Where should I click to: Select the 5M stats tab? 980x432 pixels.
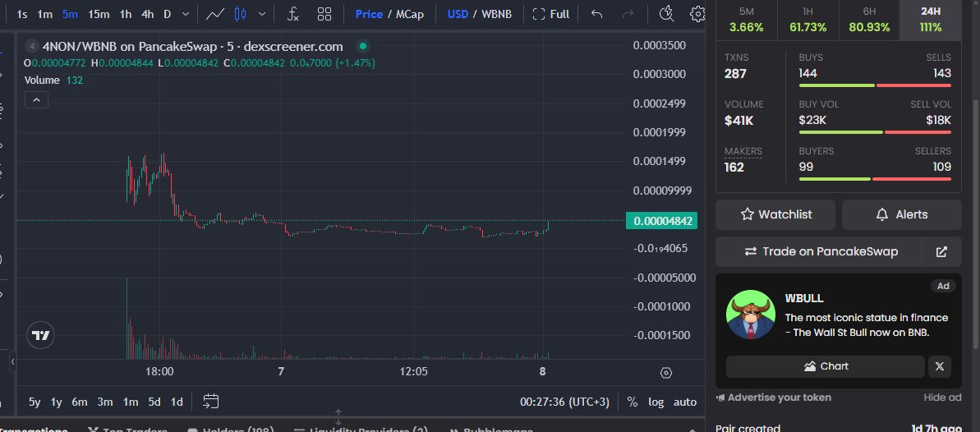[x=746, y=20]
